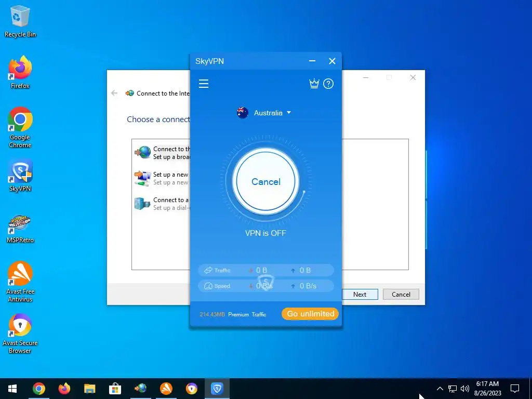Open the network status tray icon

[453, 389]
